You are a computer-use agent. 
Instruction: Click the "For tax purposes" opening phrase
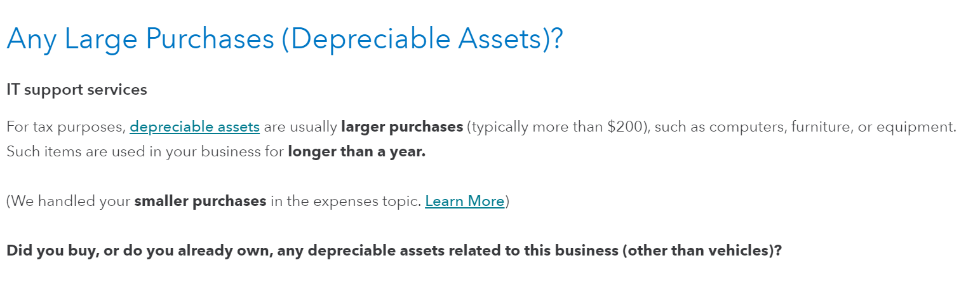pos(65,127)
